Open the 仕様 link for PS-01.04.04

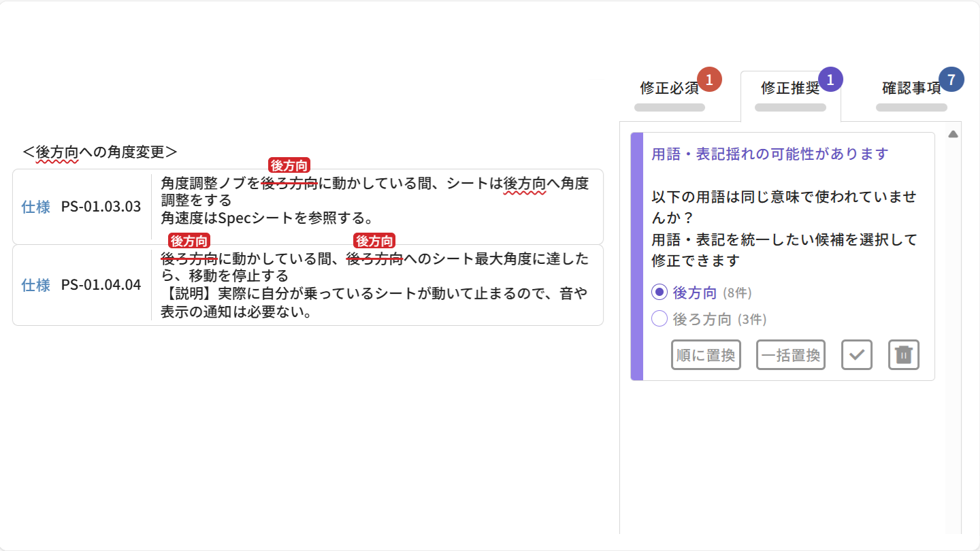click(35, 286)
